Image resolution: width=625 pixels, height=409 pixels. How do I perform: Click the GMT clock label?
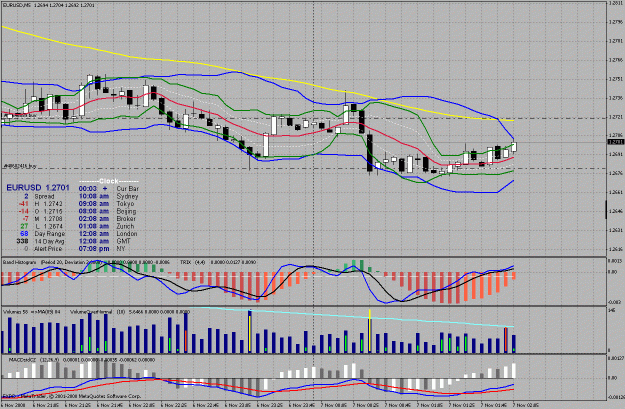[122, 242]
